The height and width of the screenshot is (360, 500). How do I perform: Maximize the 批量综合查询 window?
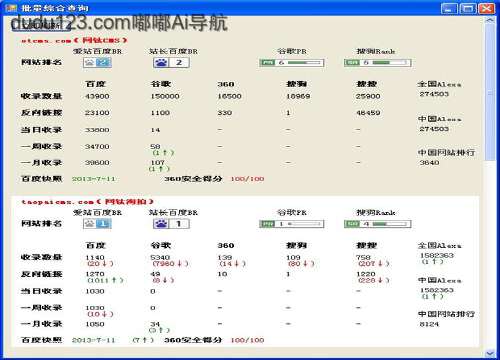click(x=468, y=8)
